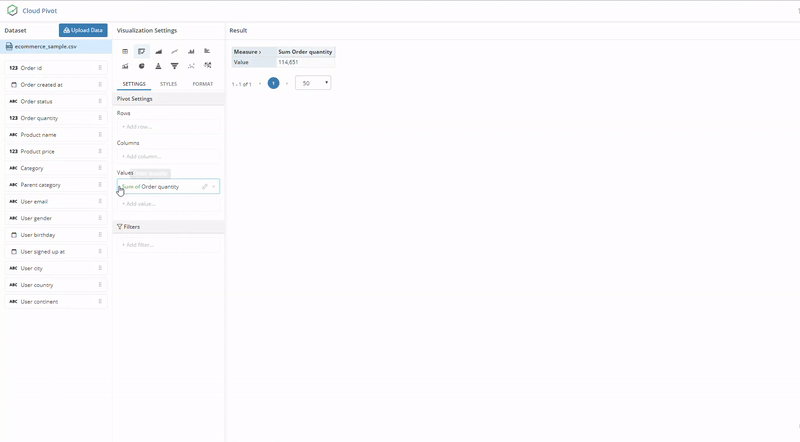Remove the Sum of Order quantity value
Viewport: 800px width, 442px height.
click(213, 187)
